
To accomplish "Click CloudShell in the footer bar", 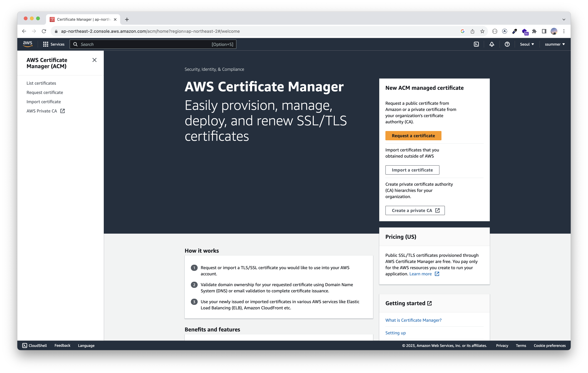I will tap(35, 345).
